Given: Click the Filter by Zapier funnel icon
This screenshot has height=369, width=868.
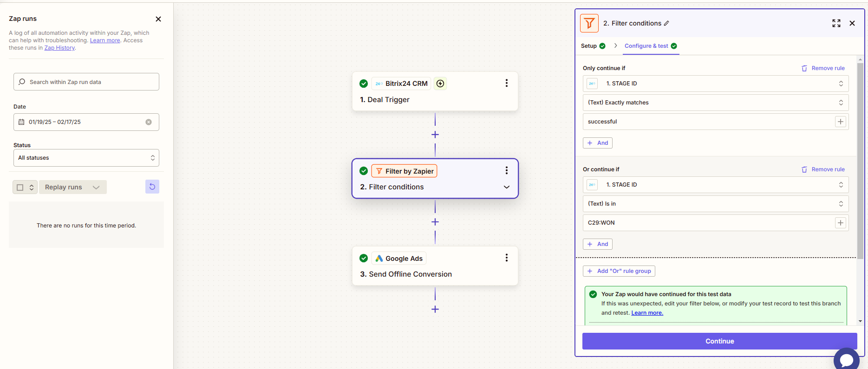Looking at the screenshot, I should (x=379, y=171).
